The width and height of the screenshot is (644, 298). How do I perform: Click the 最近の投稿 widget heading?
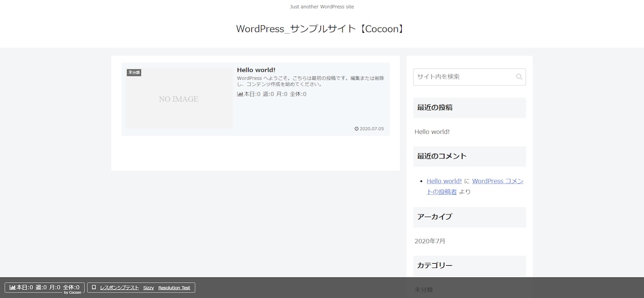click(469, 107)
